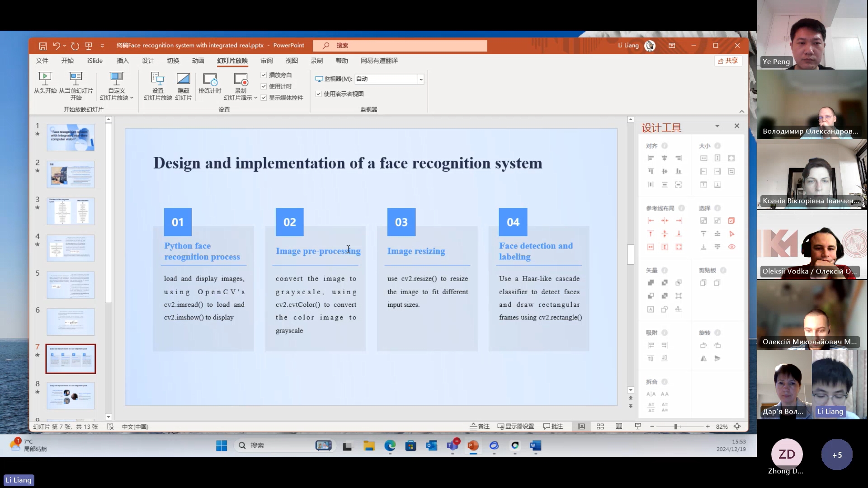
Task: Open the Insert (插入) ribbon tab
Action: pyautogui.click(x=123, y=61)
